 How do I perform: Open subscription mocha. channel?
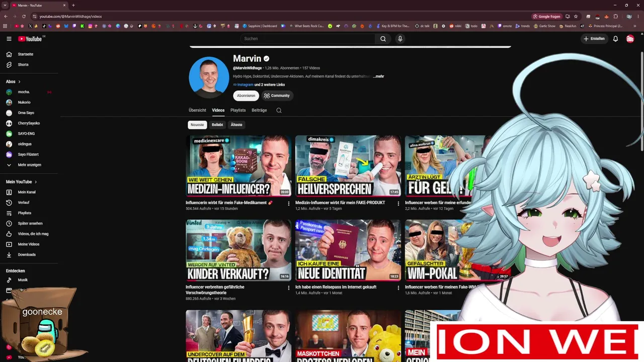pos(24,92)
